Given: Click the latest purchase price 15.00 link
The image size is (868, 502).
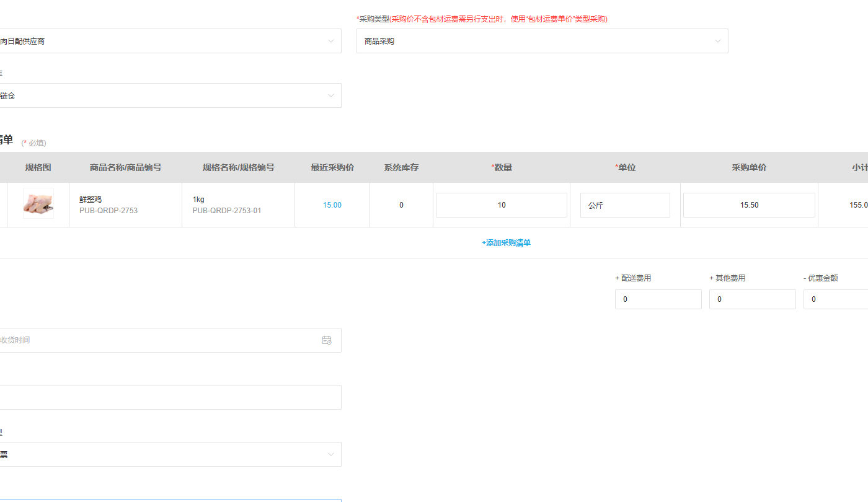Looking at the screenshot, I should (332, 205).
